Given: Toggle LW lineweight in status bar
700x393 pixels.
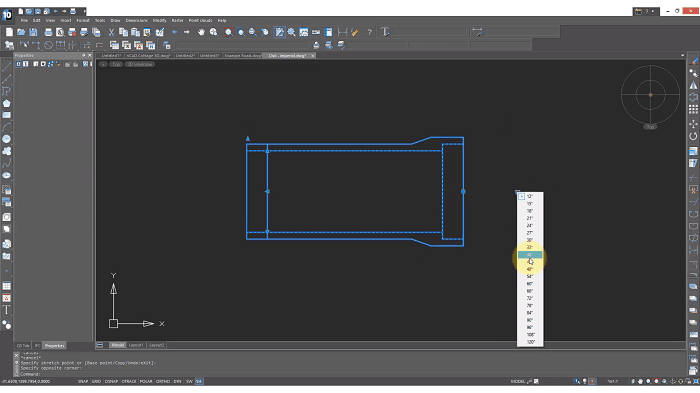Looking at the screenshot, I should 189,381.
